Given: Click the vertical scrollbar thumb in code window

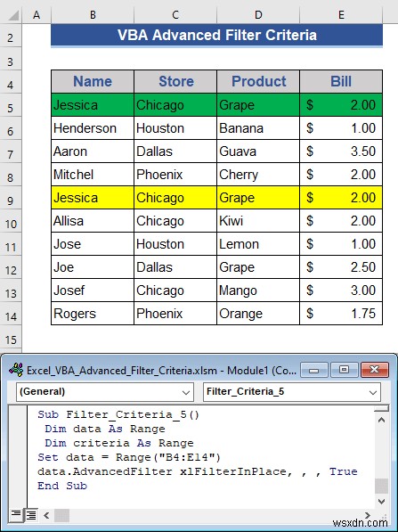Looking at the screenshot, I should click(x=381, y=486).
